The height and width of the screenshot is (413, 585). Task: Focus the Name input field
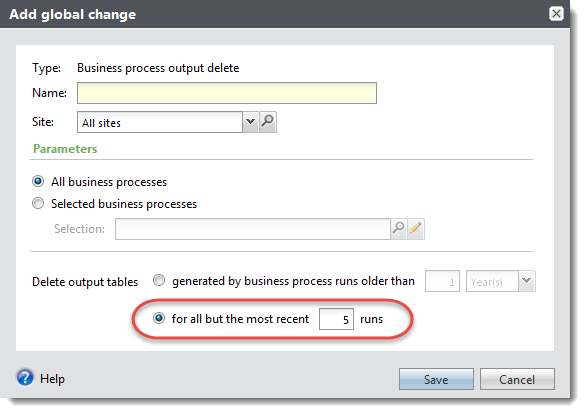point(227,93)
